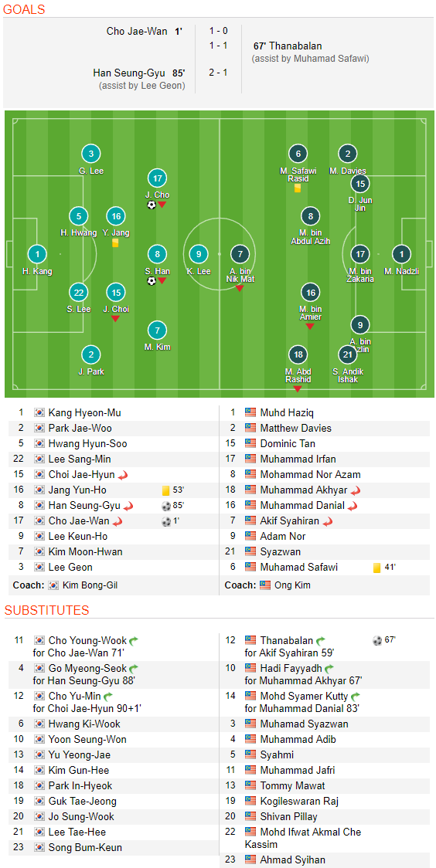Open coach Kim Bong-Gil's profile
The image size is (436, 868).
click(90, 585)
